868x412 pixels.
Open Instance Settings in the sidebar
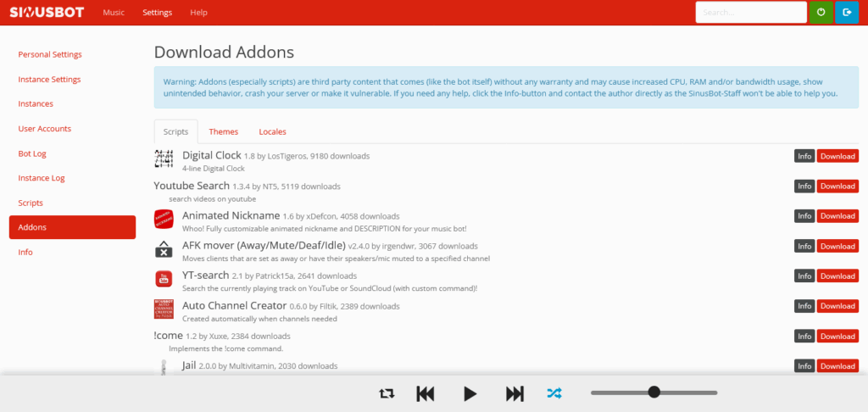click(x=49, y=80)
